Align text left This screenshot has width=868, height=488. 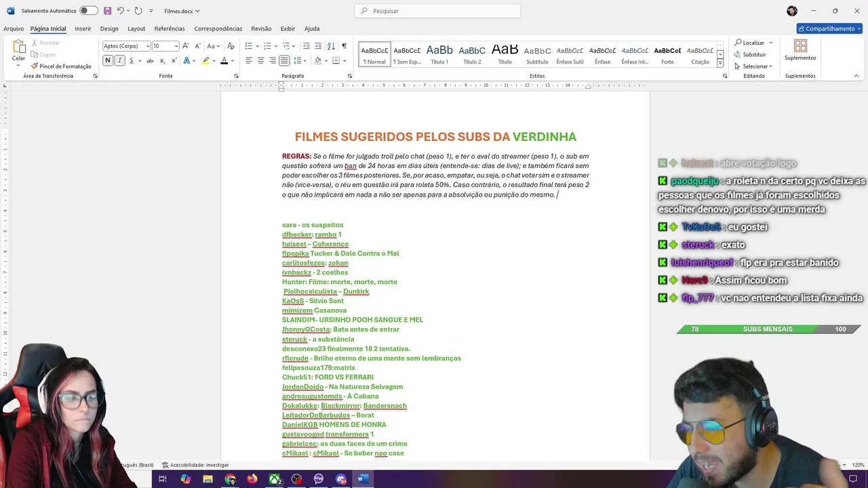tap(249, 60)
